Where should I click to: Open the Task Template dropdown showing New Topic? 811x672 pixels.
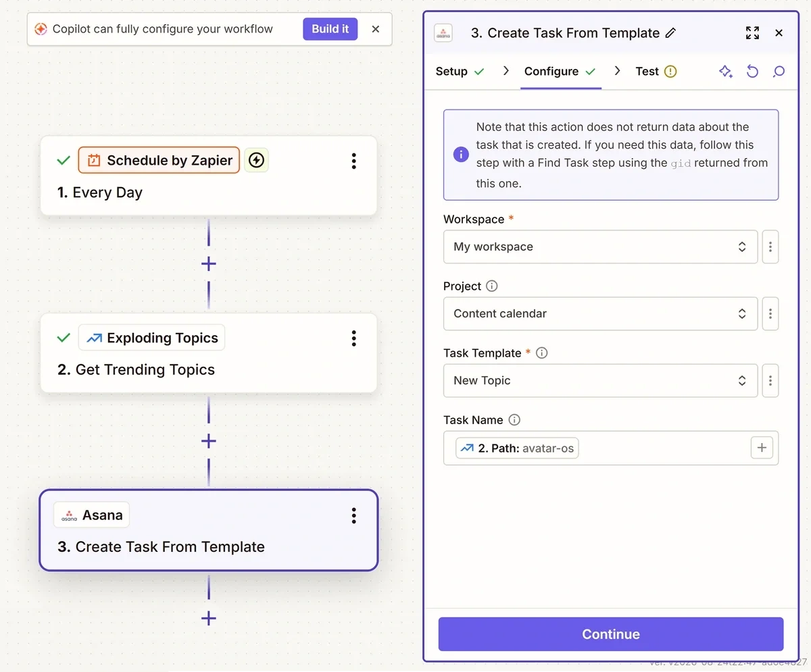click(x=600, y=380)
